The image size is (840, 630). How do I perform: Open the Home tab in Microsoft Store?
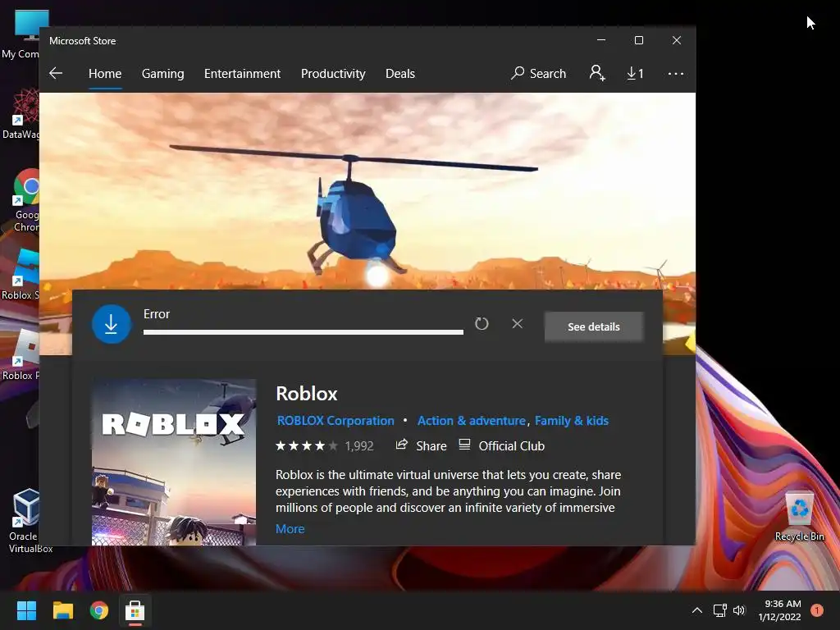coord(105,73)
